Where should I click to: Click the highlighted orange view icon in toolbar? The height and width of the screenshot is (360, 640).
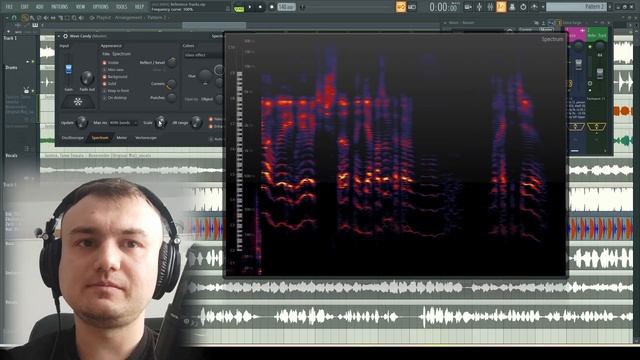(x=501, y=7)
